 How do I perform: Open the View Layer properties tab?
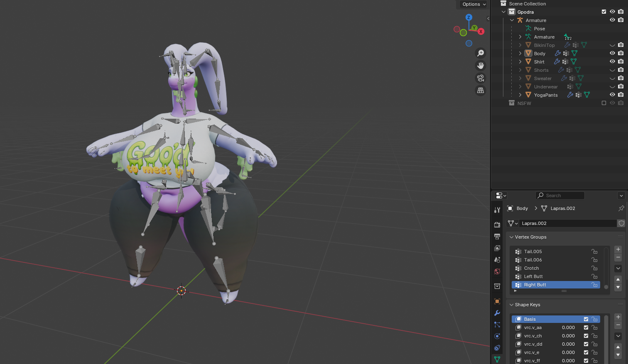[x=497, y=248]
